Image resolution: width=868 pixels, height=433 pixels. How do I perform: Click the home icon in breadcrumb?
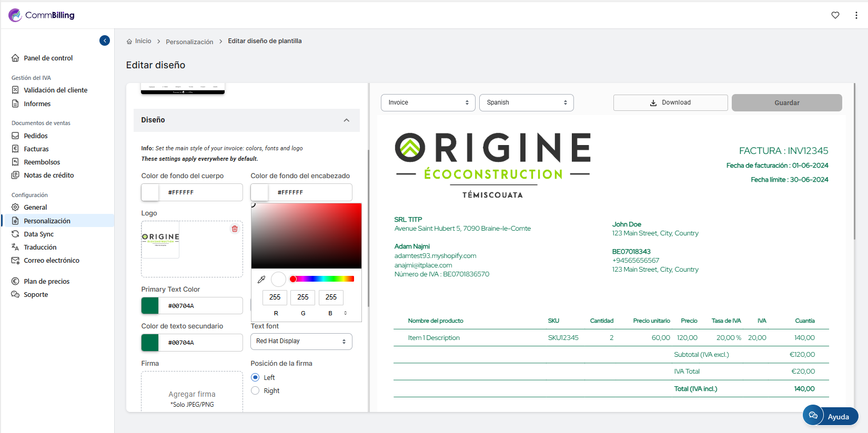(129, 42)
